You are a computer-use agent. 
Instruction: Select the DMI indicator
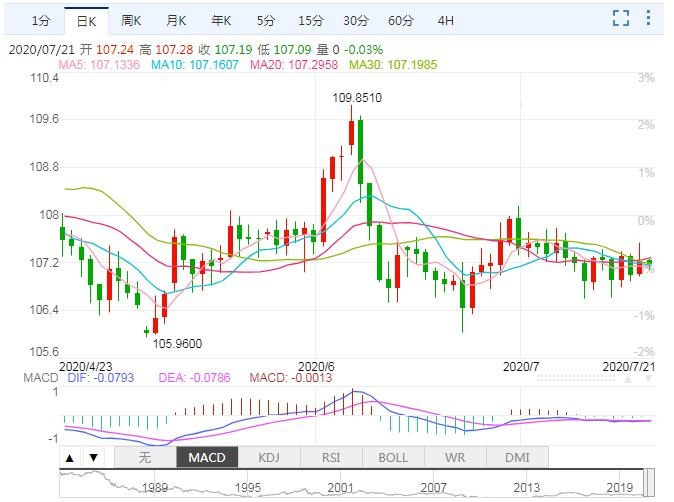coord(516,458)
